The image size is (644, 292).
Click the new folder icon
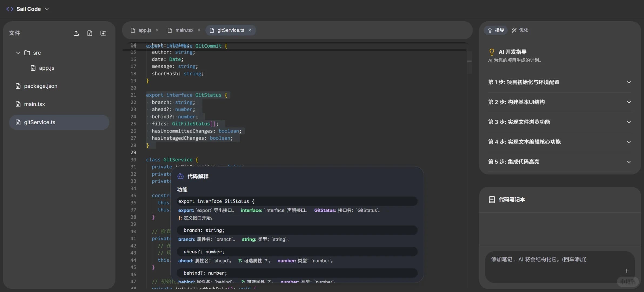click(103, 33)
